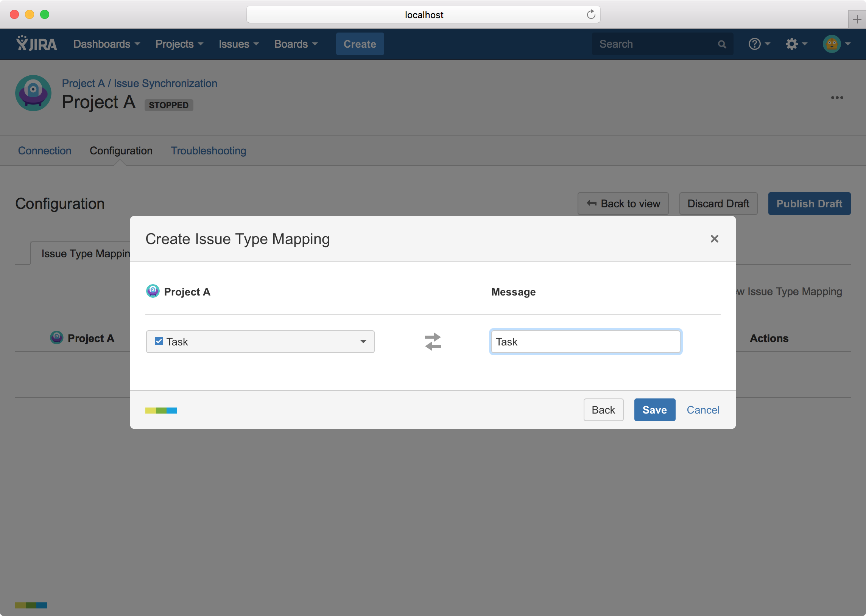Open the help question mark menu

[x=759, y=44]
